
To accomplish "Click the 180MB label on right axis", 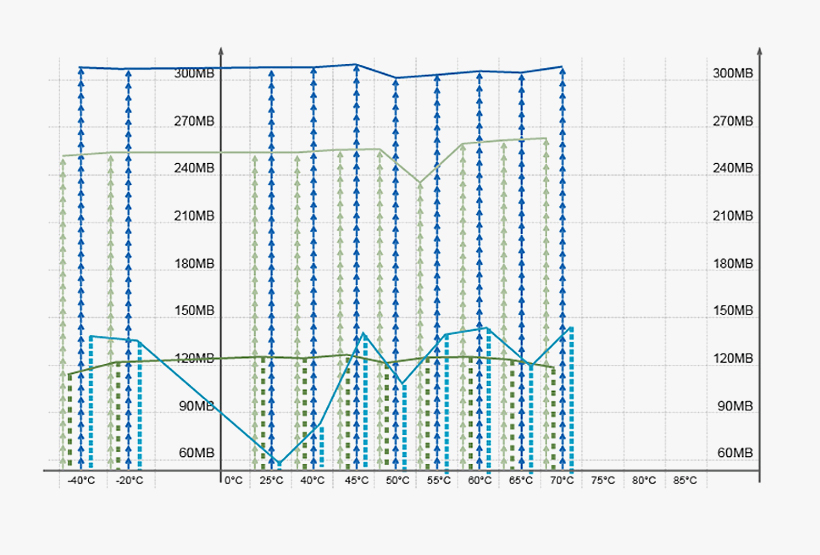I will [732, 264].
